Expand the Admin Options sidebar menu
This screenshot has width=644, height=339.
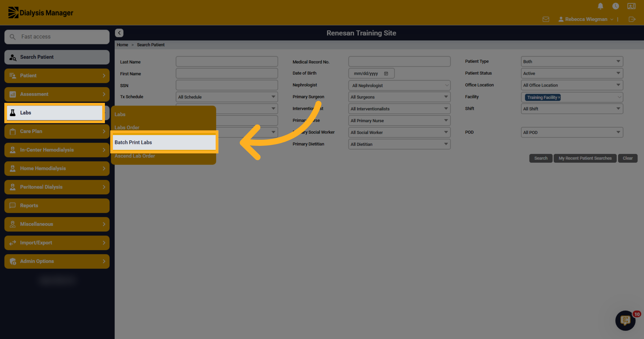click(x=57, y=261)
